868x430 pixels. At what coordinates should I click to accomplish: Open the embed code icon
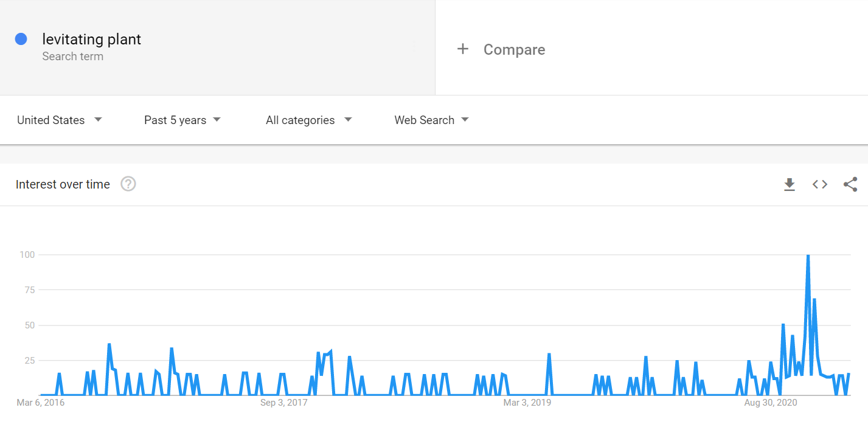click(820, 184)
